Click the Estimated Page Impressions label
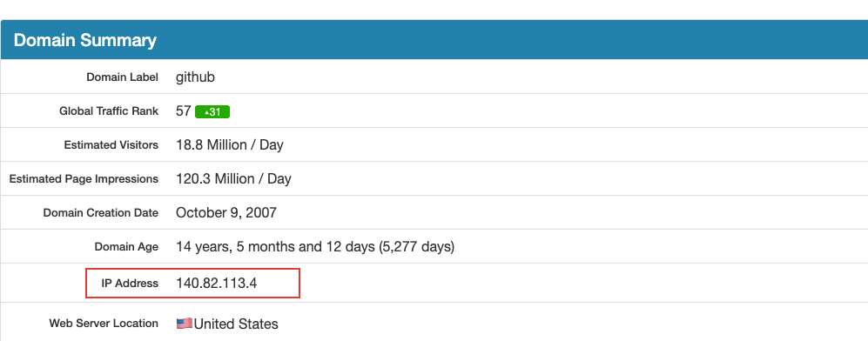 (x=84, y=179)
